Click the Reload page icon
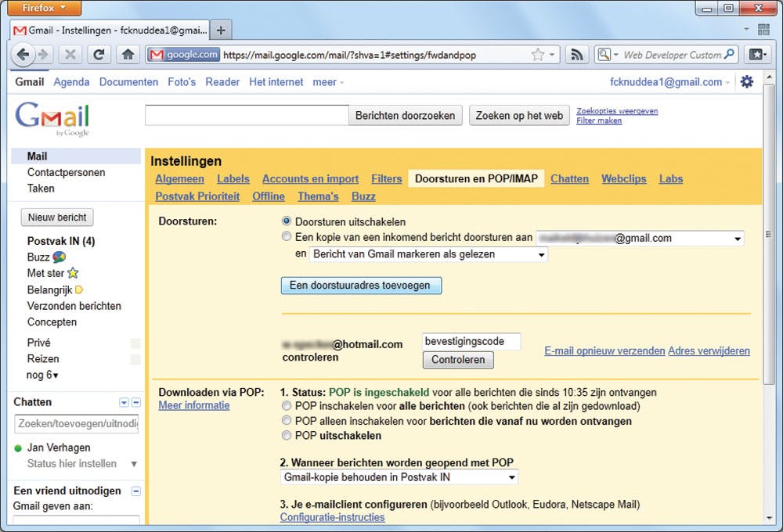Screen dimensions: 783x532 [x=99, y=55]
